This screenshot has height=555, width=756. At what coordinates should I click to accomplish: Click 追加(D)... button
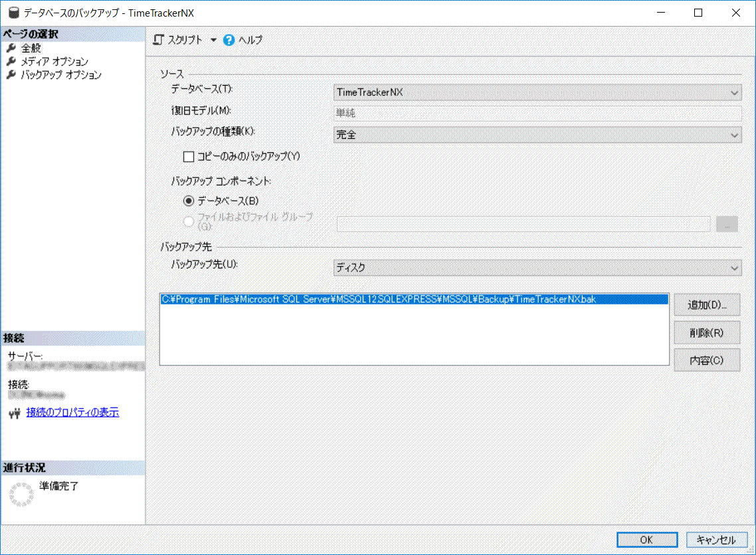click(707, 304)
